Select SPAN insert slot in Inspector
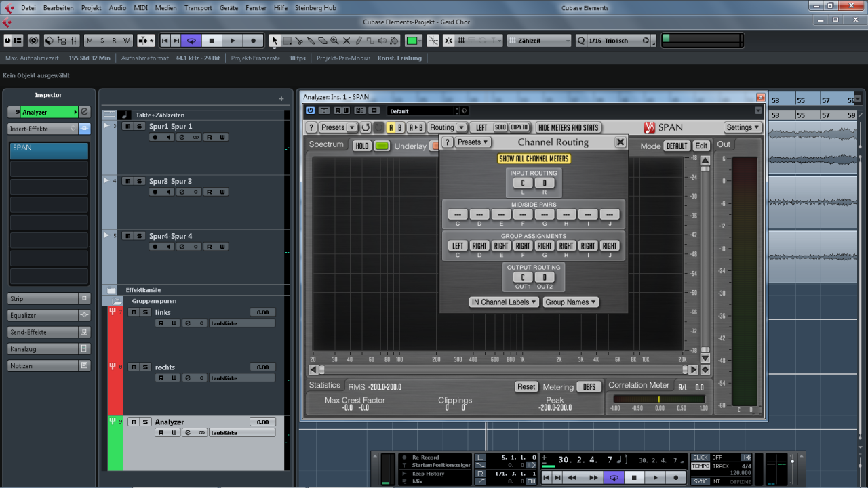The width and height of the screenshot is (868, 488). (49, 150)
